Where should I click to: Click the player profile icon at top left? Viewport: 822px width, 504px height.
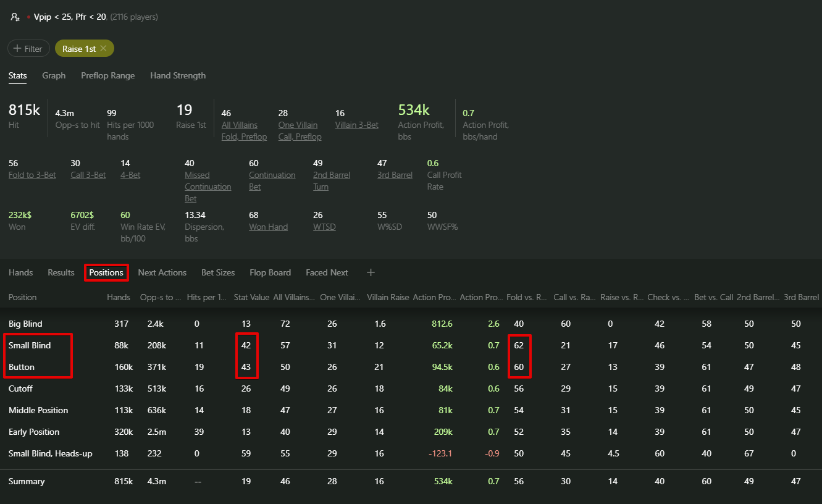[15, 17]
